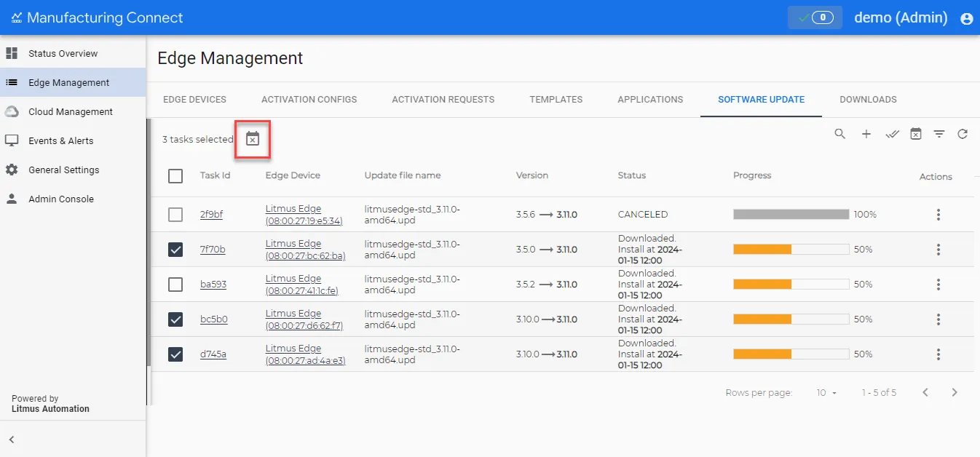
Task: Collapse the left sidebar with the chevron
Action: click(12, 440)
